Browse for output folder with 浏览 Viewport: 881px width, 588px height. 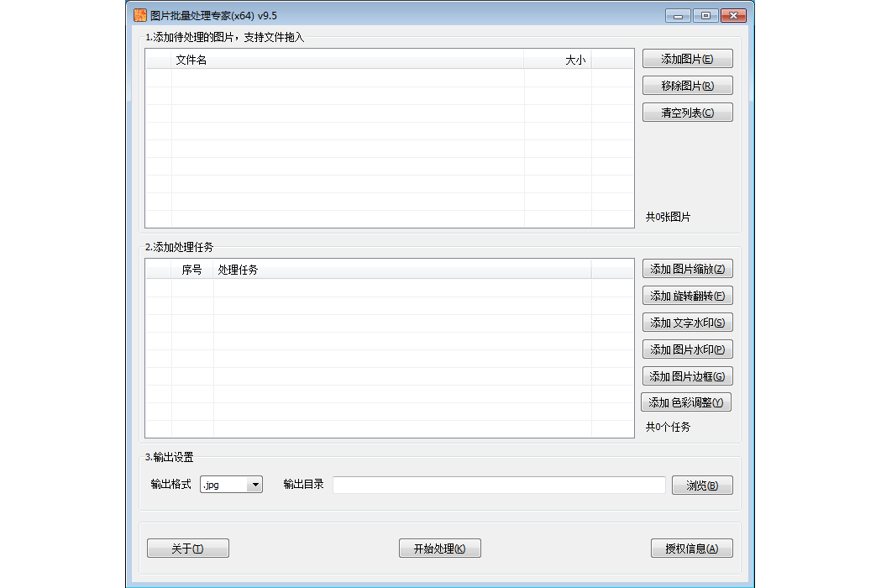click(x=701, y=486)
